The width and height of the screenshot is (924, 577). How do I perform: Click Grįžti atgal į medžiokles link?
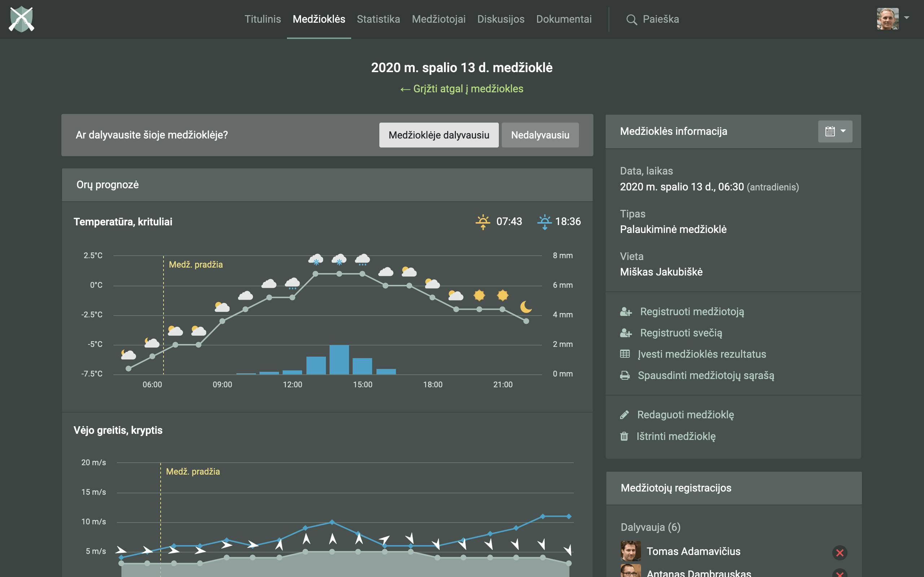pyautogui.click(x=462, y=89)
